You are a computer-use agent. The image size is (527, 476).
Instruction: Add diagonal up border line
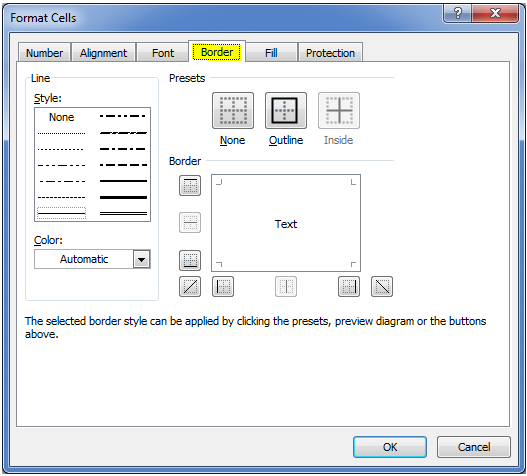click(190, 287)
